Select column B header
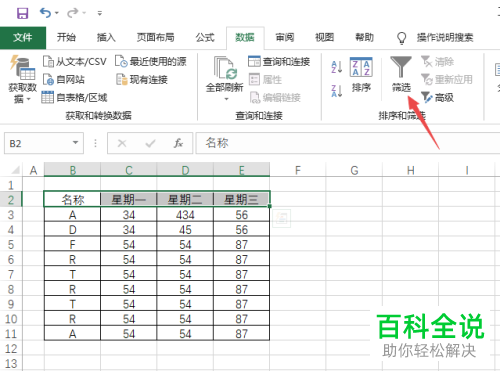The height and width of the screenshot is (371, 500). [72, 170]
